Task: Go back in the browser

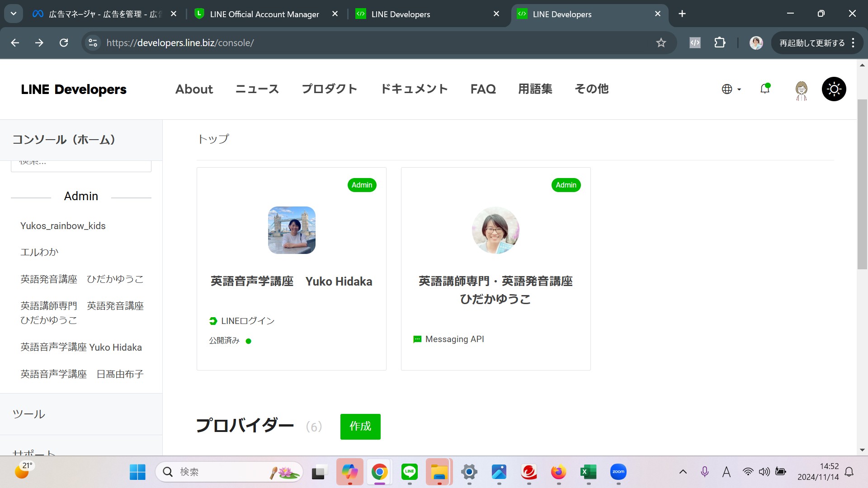Action: click(15, 42)
